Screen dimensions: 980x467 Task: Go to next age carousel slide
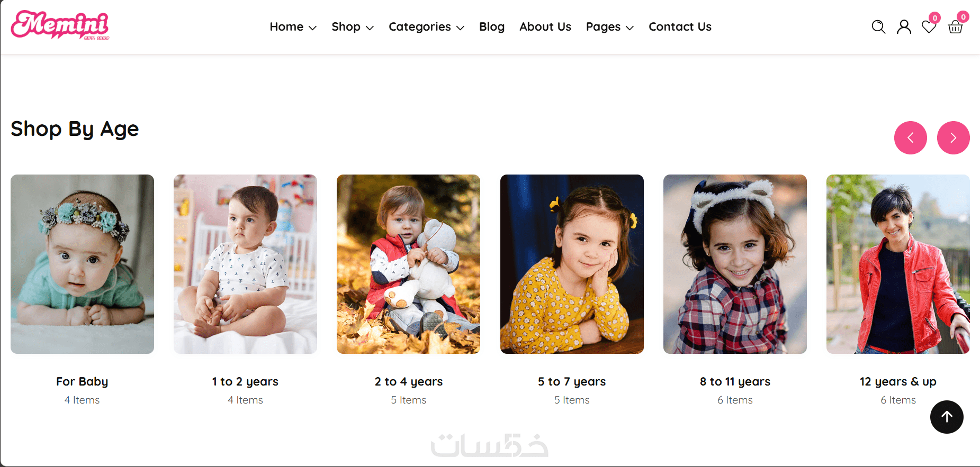click(x=954, y=138)
